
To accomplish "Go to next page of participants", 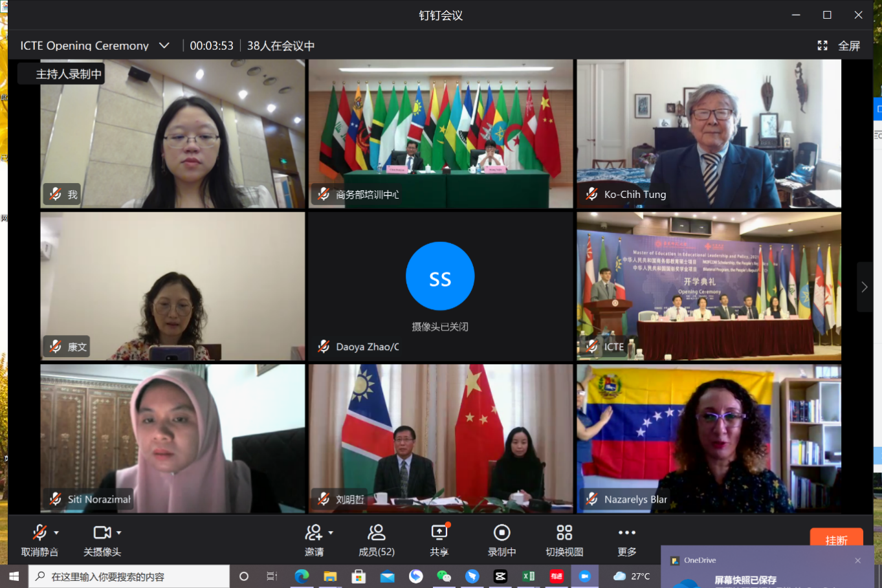I will [865, 287].
